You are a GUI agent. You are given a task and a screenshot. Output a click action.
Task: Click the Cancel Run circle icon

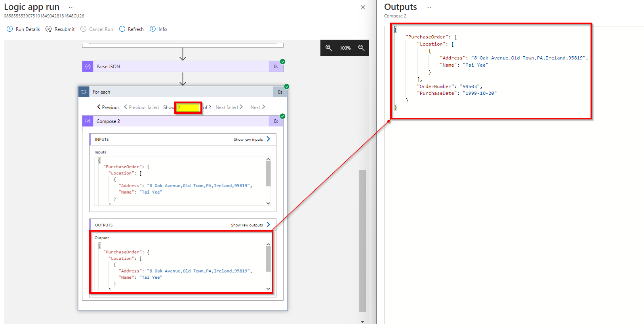coord(84,29)
